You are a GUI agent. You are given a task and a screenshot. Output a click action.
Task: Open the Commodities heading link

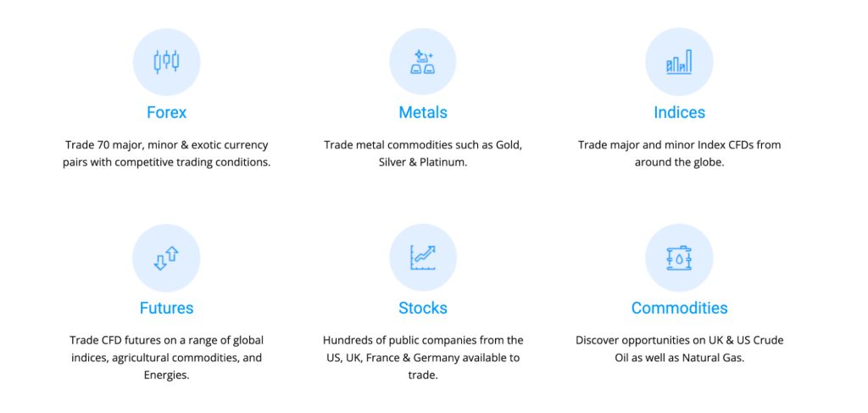tap(679, 308)
